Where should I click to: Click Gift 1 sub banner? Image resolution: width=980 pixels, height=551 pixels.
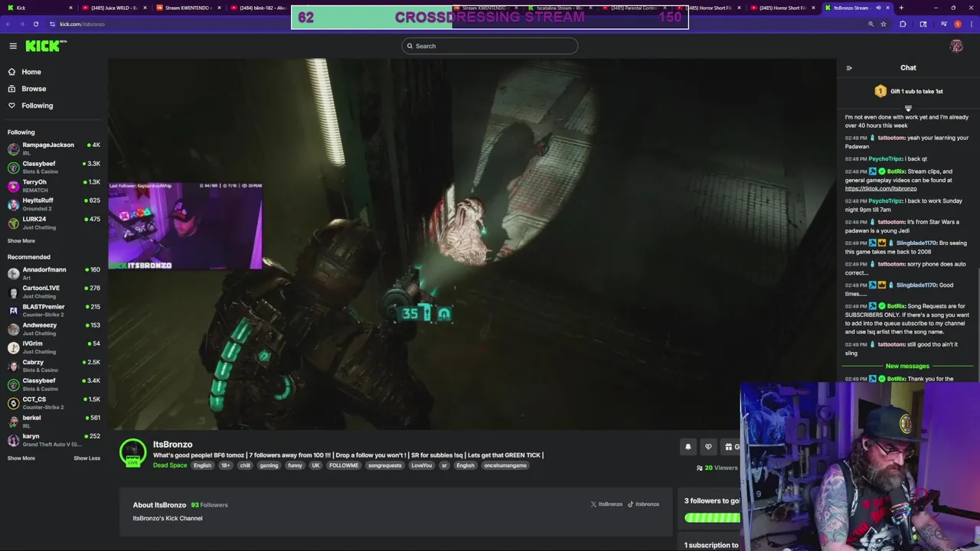tap(908, 91)
